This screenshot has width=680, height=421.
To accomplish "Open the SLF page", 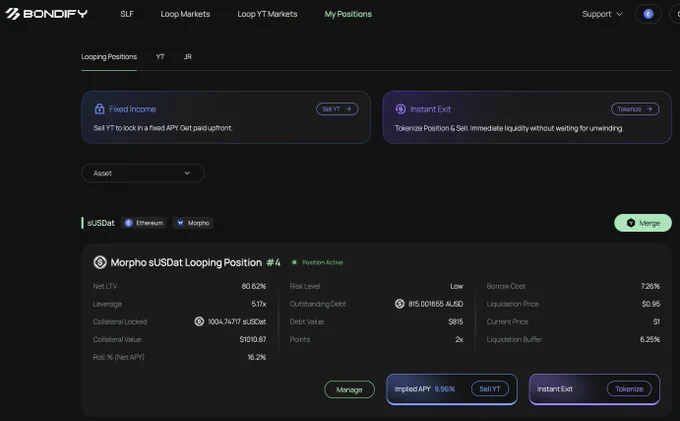I will (x=127, y=14).
